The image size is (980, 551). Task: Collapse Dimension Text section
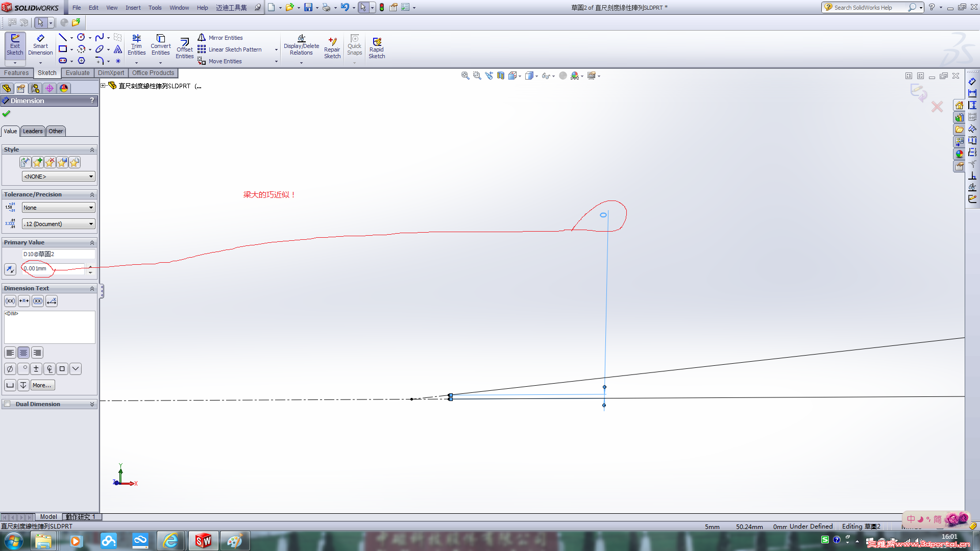tap(92, 289)
